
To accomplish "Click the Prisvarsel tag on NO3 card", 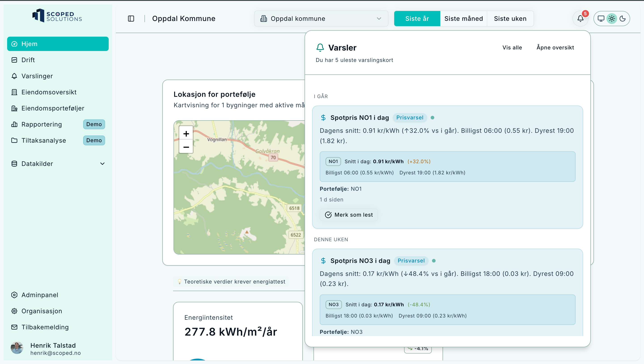I will click(x=411, y=260).
